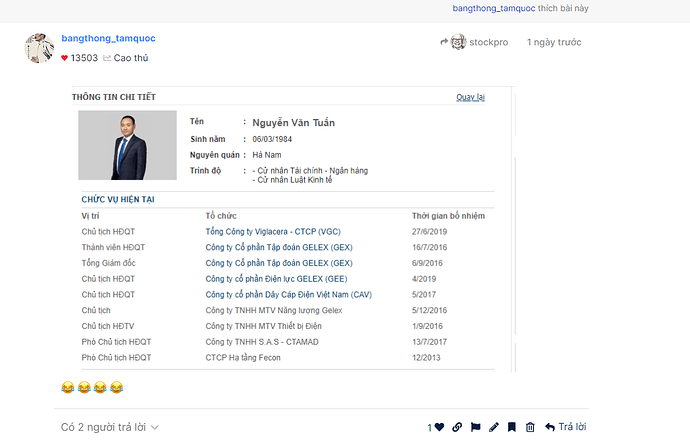Select 'CTCP Hạ tầng Fecon' text
The width and height of the screenshot is (690, 440).
click(x=243, y=358)
